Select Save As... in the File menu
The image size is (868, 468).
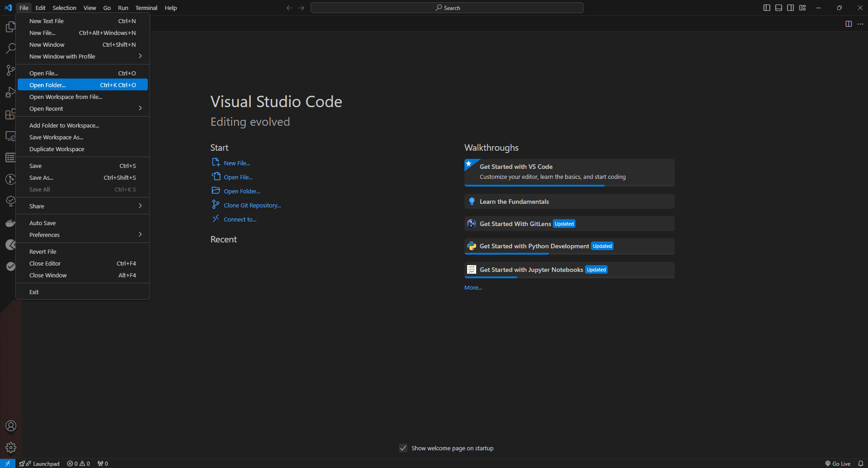(83, 177)
